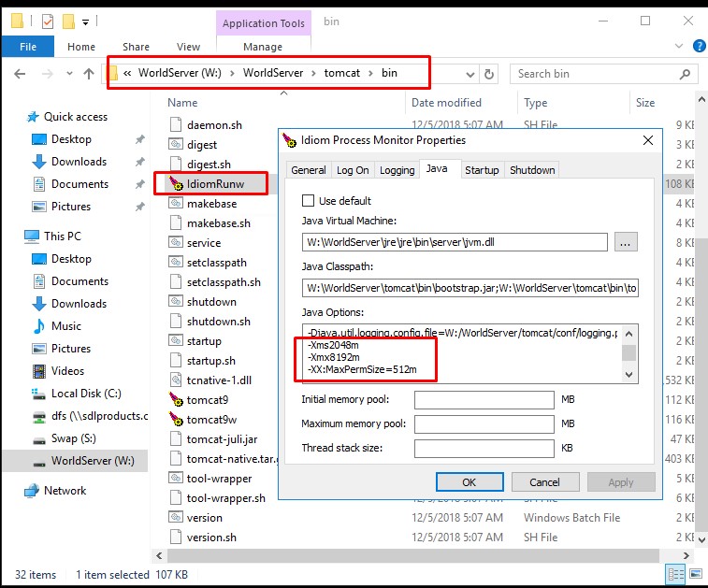Select the tomcat9w file icon
The image size is (708, 588).
click(x=176, y=419)
